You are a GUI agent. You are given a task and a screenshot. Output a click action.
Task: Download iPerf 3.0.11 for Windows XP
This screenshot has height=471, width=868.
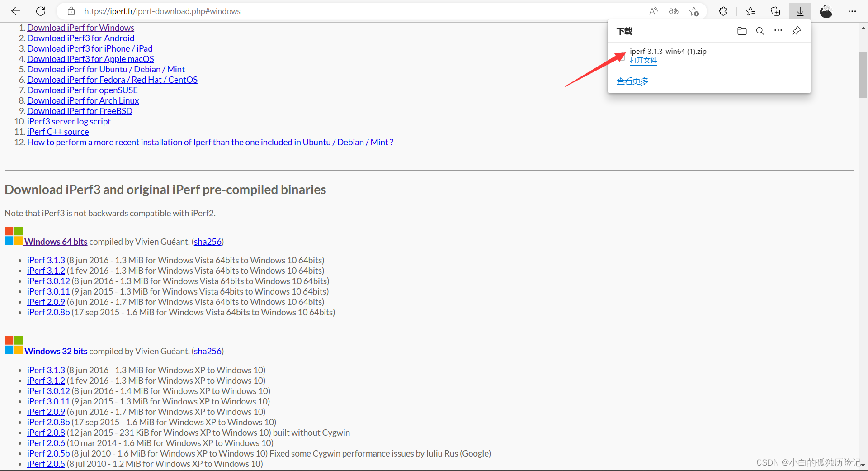point(48,401)
